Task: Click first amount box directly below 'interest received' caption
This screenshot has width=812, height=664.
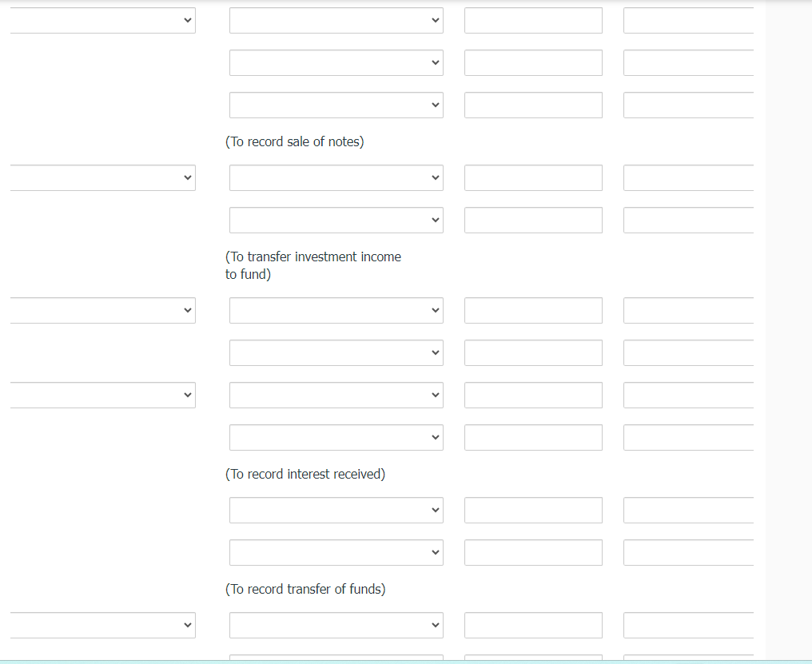Action: point(533,510)
